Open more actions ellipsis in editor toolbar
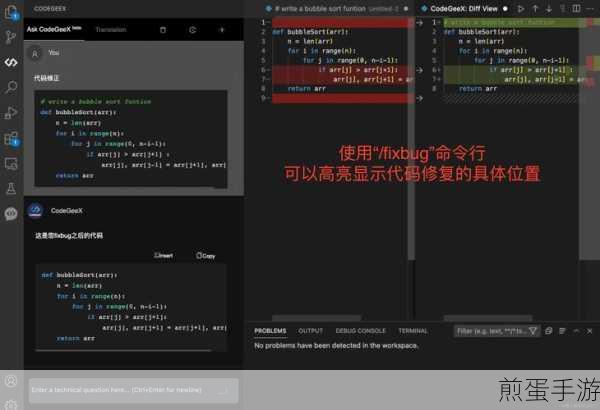 (590, 8)
